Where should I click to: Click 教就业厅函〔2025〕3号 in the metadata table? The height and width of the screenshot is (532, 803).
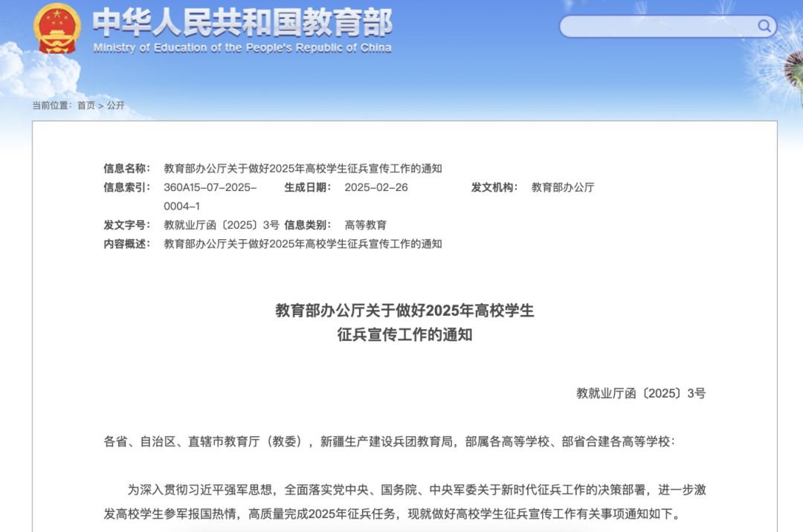click(222, 225)
